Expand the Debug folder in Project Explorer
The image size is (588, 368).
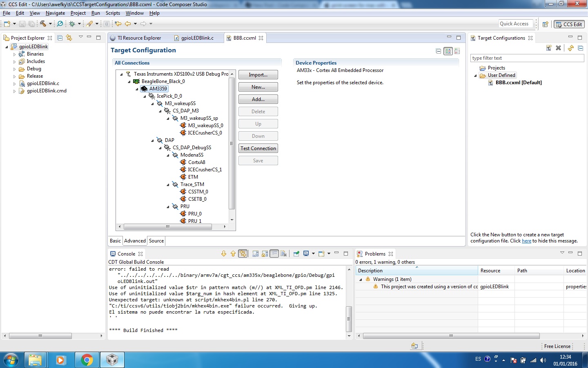point(15,69)
